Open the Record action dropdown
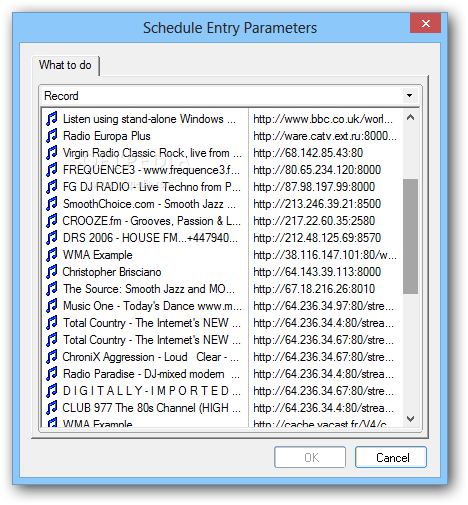 point(410,96)
